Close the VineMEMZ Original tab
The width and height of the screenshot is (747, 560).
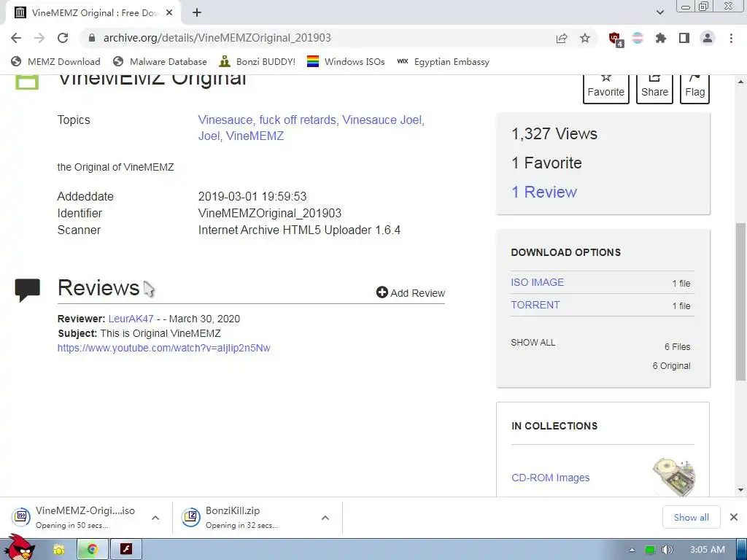point(169,13)
